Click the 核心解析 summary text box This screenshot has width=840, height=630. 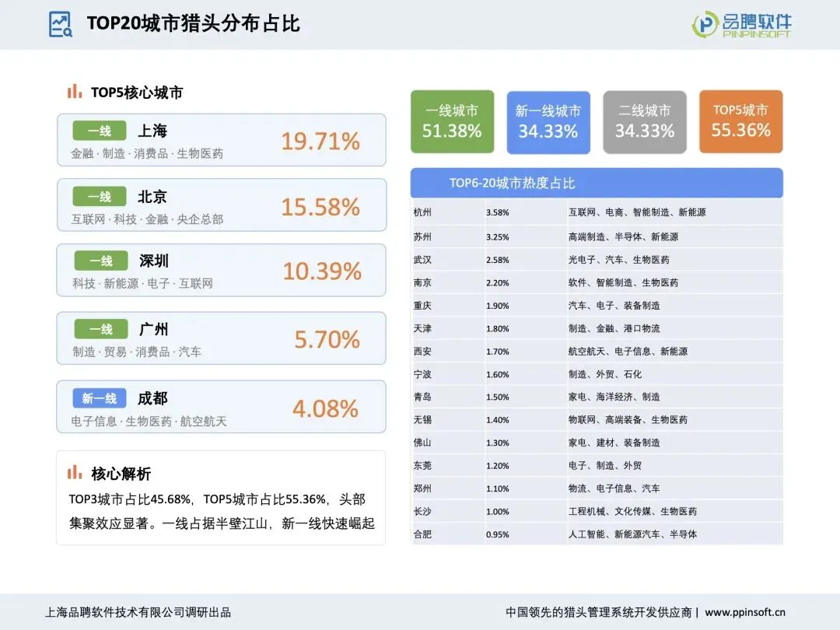click(221, 498)
